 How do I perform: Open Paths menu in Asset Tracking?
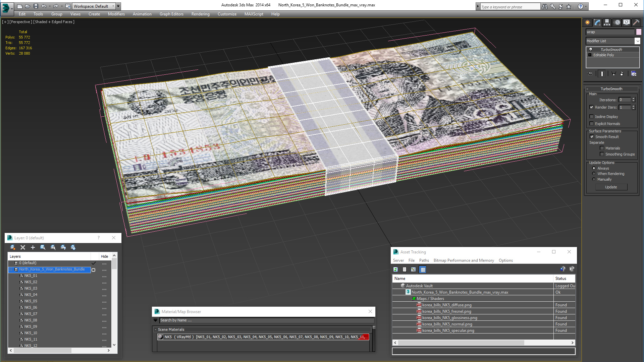click(424, 260)
